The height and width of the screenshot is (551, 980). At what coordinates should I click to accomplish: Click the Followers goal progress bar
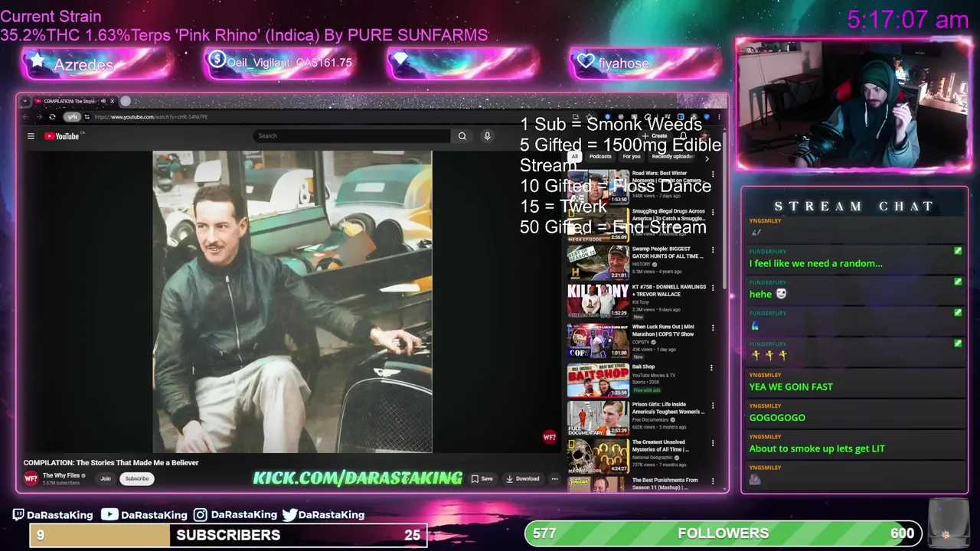point(724,533)
